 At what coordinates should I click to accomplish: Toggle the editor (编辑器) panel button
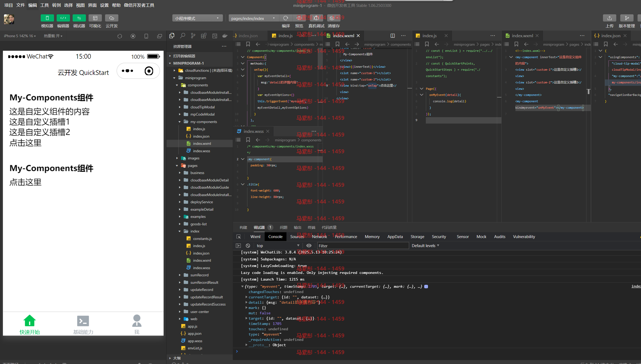[x=63, y=18]
